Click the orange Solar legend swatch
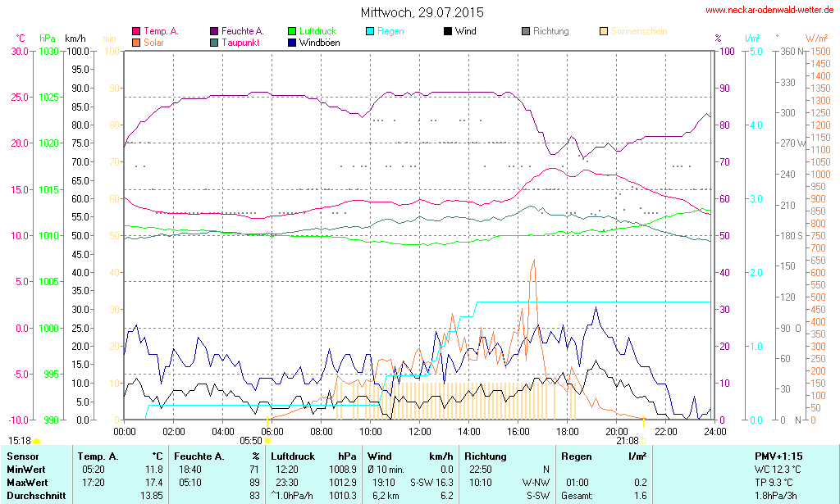Viewport: 840px width, 504px height. point(136,42)
